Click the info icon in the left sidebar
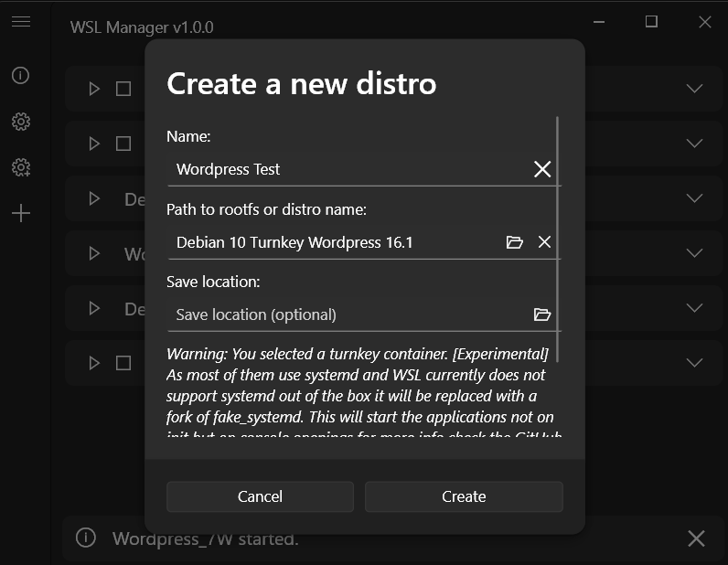The width and height of the screenshot is (728, 565). [x=20, y=75]
